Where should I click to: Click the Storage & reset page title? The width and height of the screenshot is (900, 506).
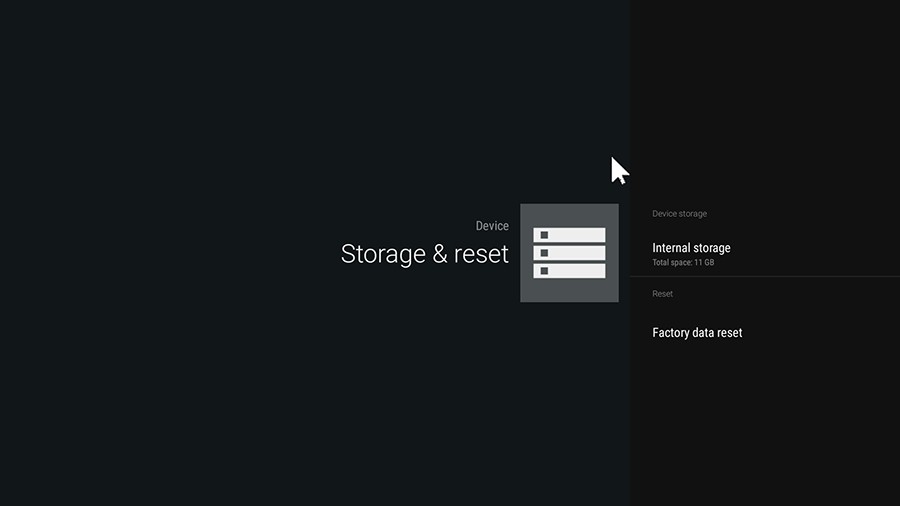[424, 254]
